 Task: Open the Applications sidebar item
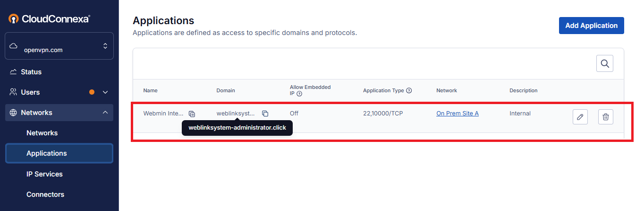59,153
